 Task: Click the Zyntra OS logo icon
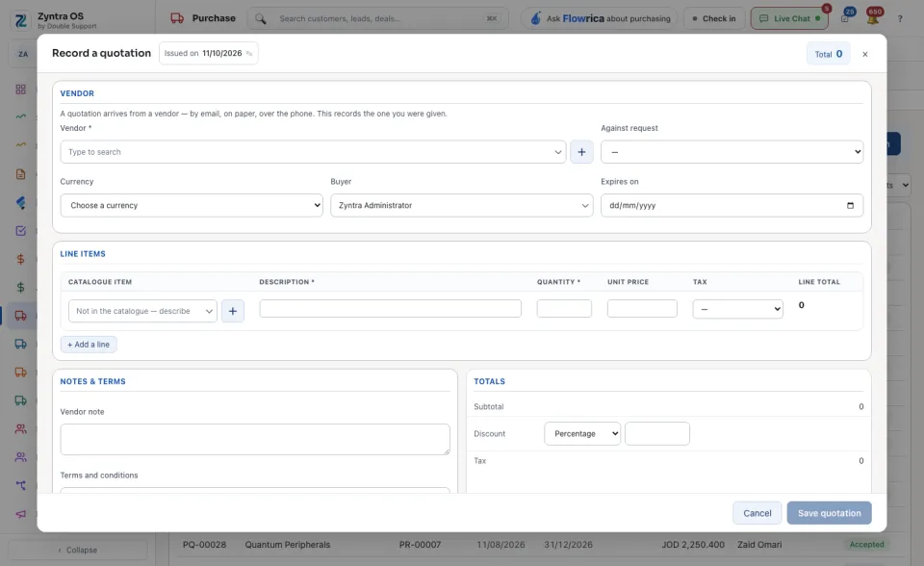pos(21,20)
